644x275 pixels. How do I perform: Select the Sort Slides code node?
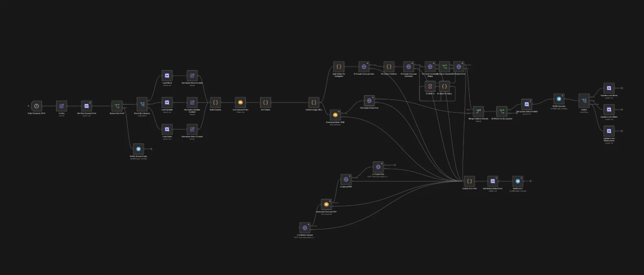tap(265, 103)
